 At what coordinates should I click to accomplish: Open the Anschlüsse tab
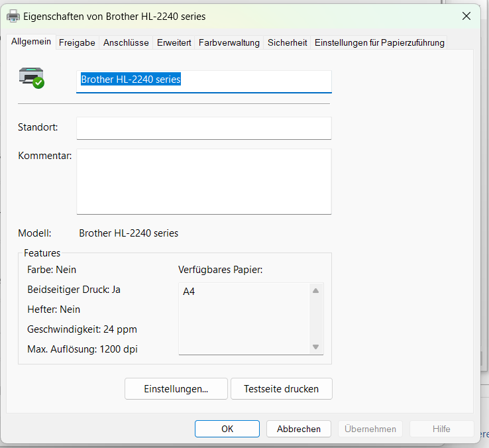(126, 42)
